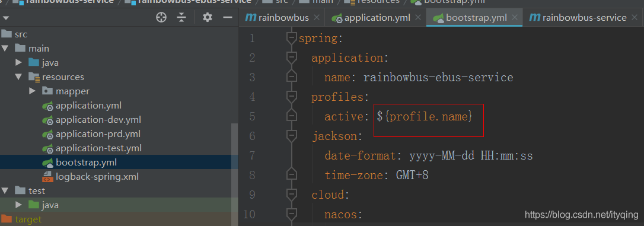Expand the java folder under main
The height and width of the screenshot is (226, 644).
click(18, 63)
